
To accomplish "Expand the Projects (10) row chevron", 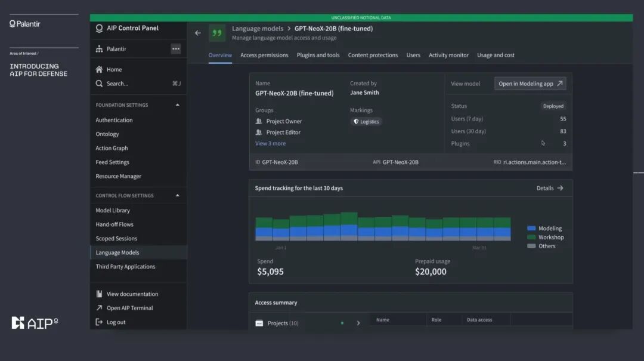I will [x=358, y=323].
